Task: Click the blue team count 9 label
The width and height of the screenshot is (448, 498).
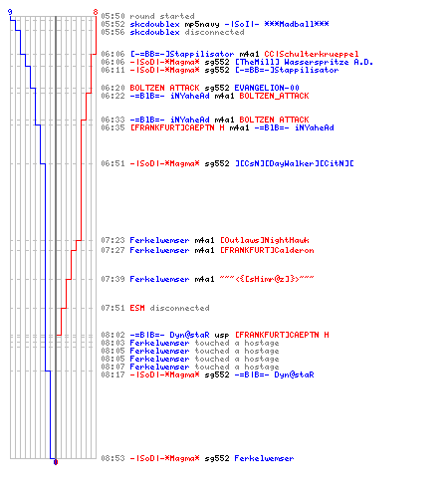Action: pyautogui.click(x=10, y=12)
